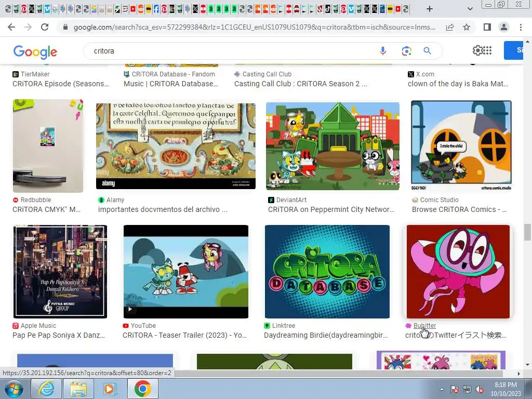Go back to the previous page
532x399 pixels.
tap(11, 27)
